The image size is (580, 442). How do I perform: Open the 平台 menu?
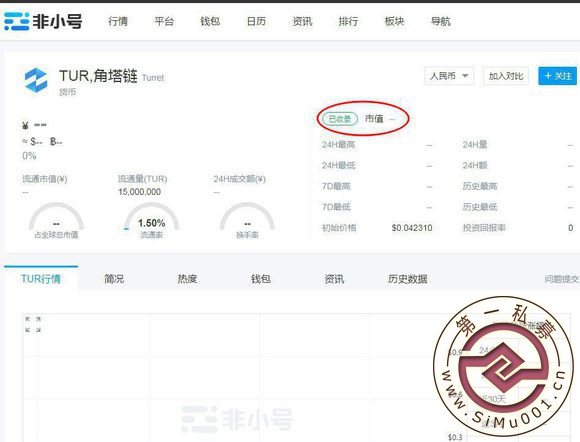tap(164, 21)
